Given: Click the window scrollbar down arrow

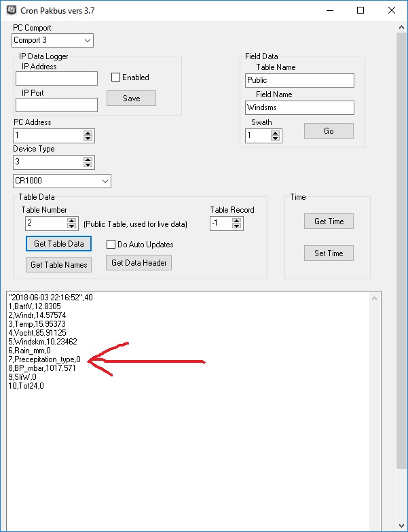Looking at the screenshot, I should (402, 526).
